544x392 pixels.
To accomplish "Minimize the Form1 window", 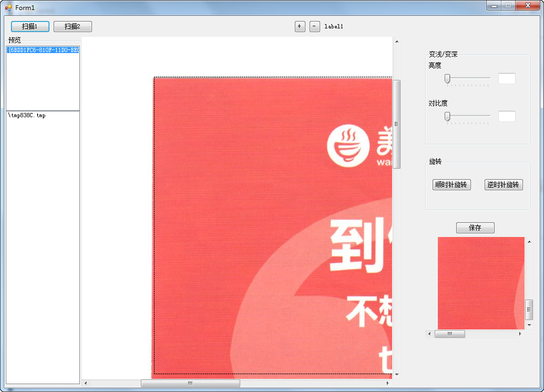I will (494, 6).
